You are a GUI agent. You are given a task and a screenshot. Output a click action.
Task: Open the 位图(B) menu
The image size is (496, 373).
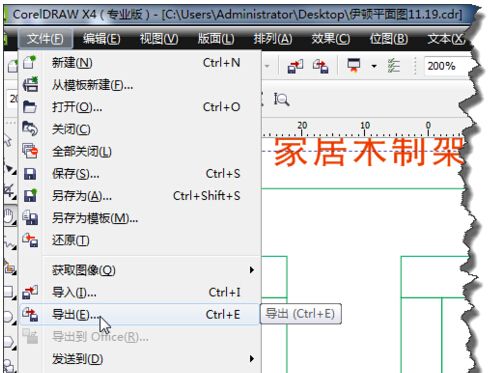click(x=388, y=39)
